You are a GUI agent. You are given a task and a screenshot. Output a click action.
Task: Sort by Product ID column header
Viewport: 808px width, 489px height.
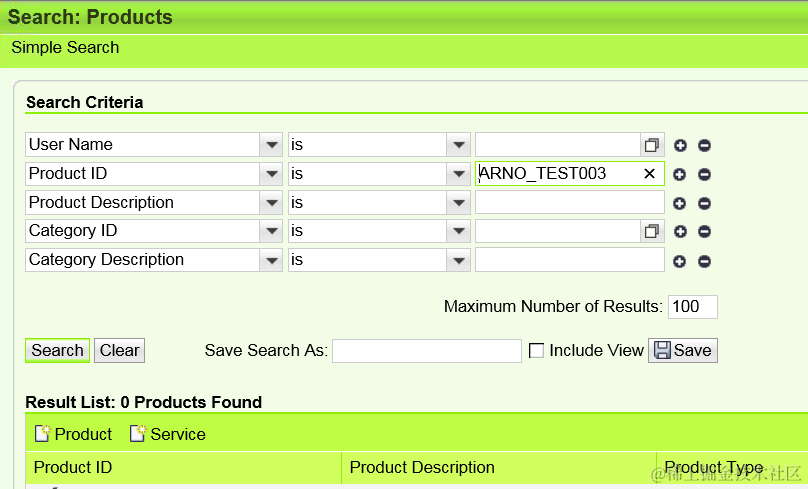point(183,467)
